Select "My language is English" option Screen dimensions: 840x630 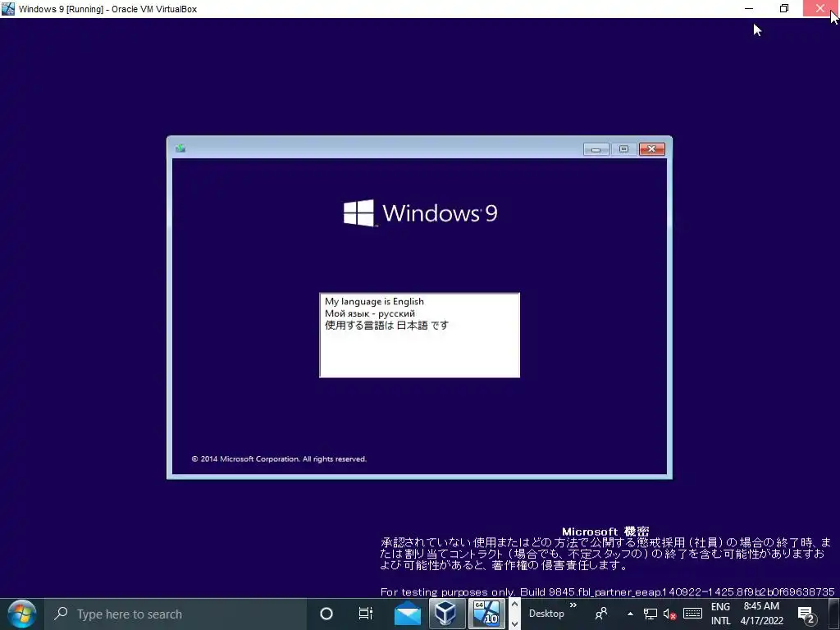tap(374, 302)
